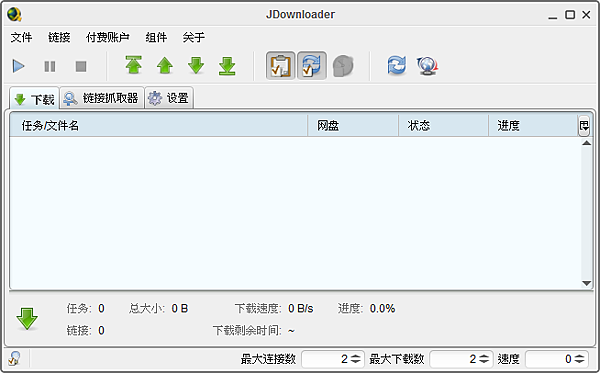The image size is (600, 373).
Task: Click the 速度 limit value field
Action: (549, 359)
